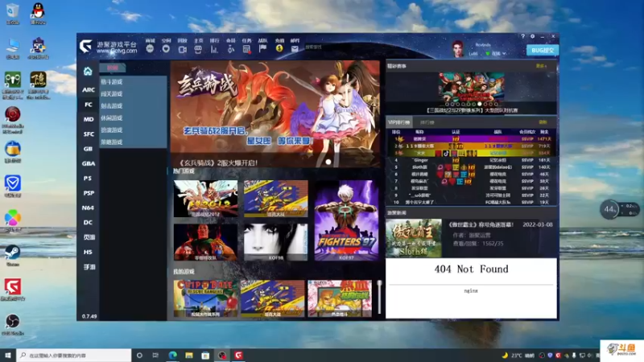The height and width of the screenshot is (362, 644).
Task: Select the 手游 mobile games sidebar item
Action: pyautogui.click(x=89, y=267)
